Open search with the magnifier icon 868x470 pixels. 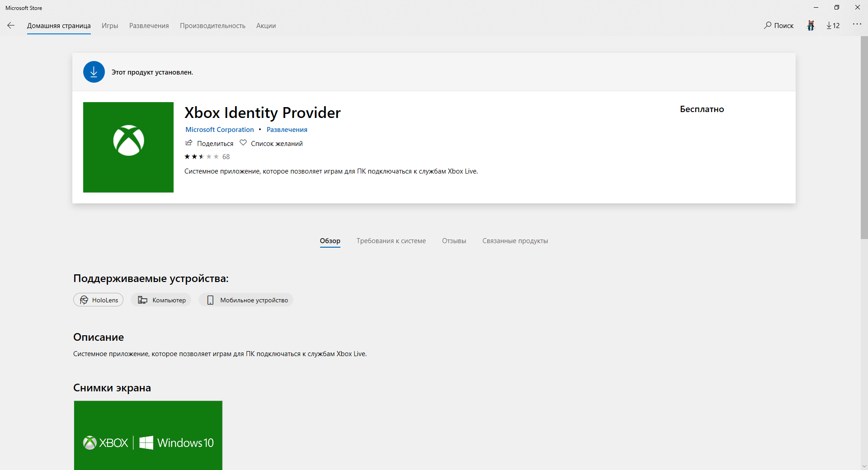768,25
